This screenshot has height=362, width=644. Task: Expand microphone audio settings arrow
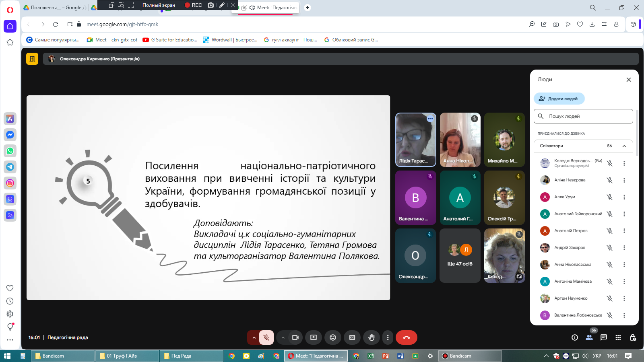pyautogui.click(x=254, y=337)
